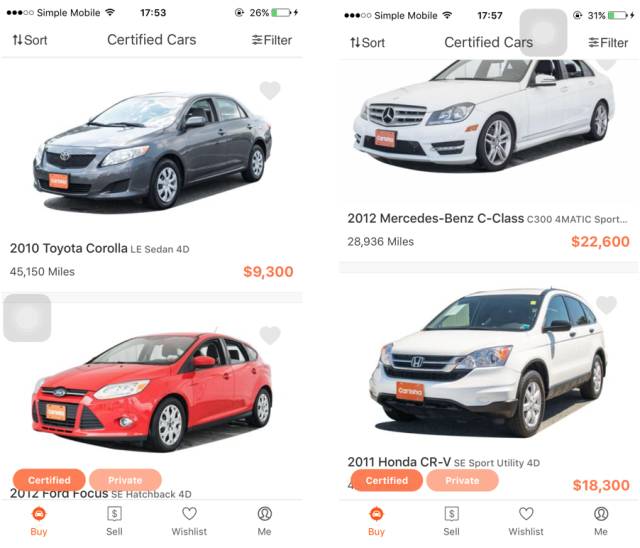Select the Private pill in right screen
640x548 pixels.
coord(462,480)
